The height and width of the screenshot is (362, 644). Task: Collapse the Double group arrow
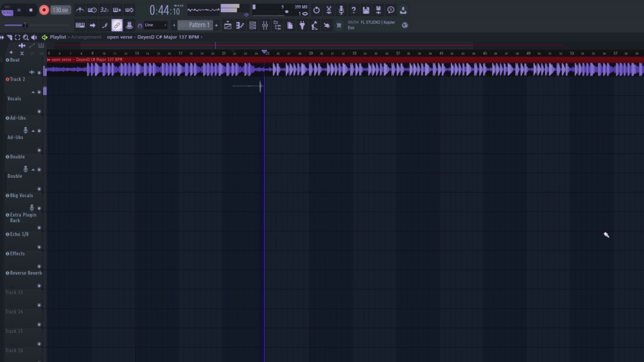tap(33, 170)
